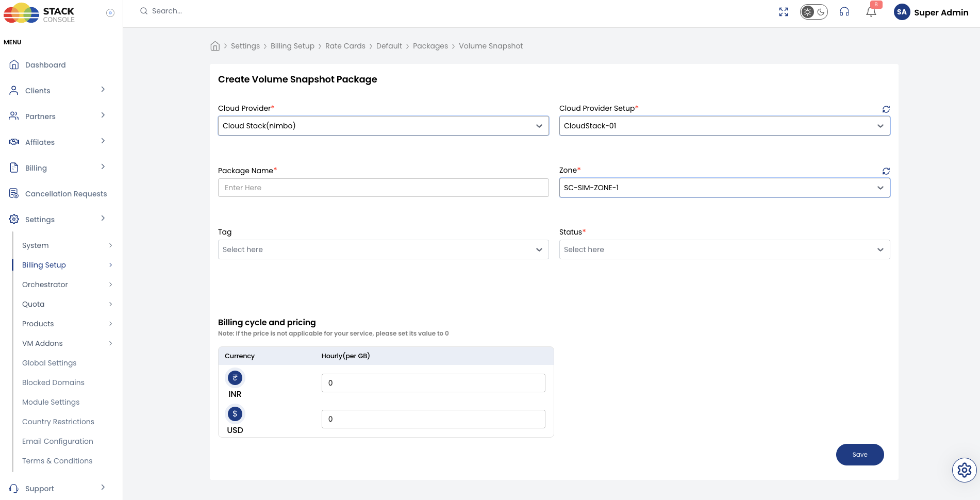This screenshot has height=500, width=980.
Task: Open Packages breadcrumb link
Action: click(430, 46)
